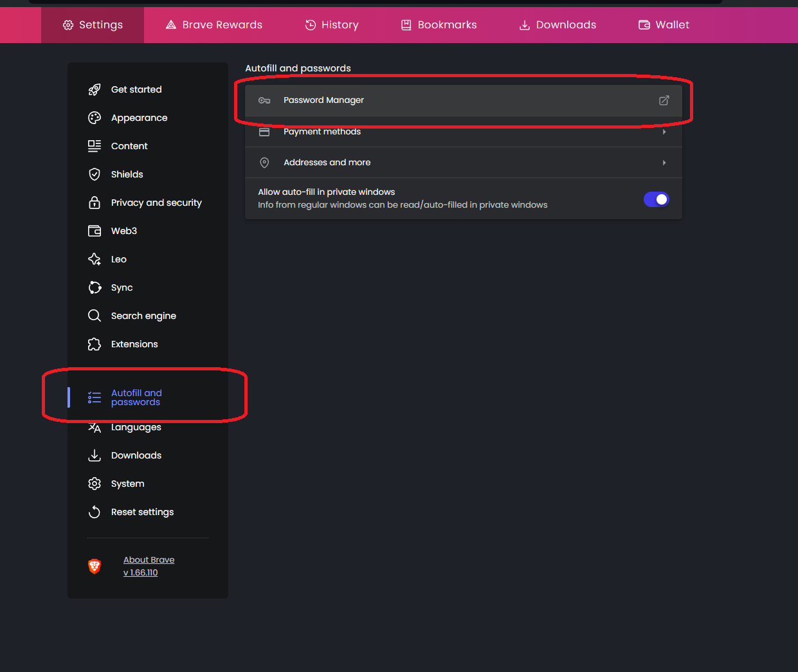The height and width of the screenshot is (672, 798).
Task: Open Privacy and security label
Action: (x=156, y=203)
